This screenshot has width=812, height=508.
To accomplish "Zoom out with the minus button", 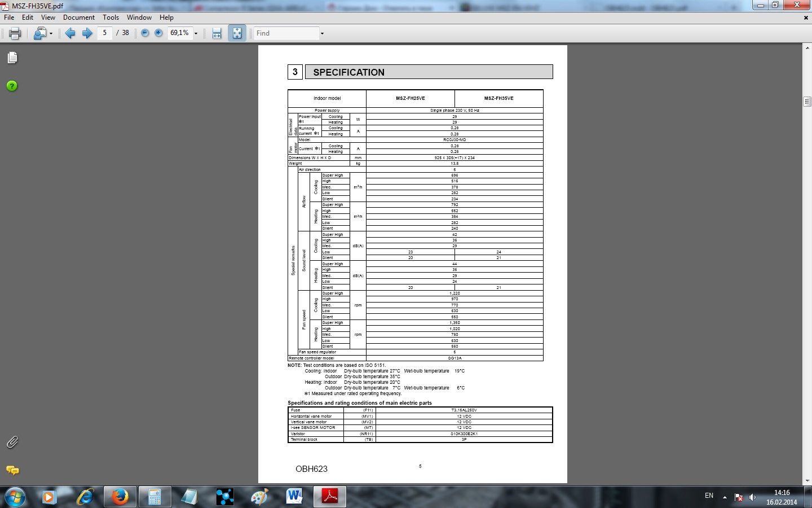I will 145,33.
